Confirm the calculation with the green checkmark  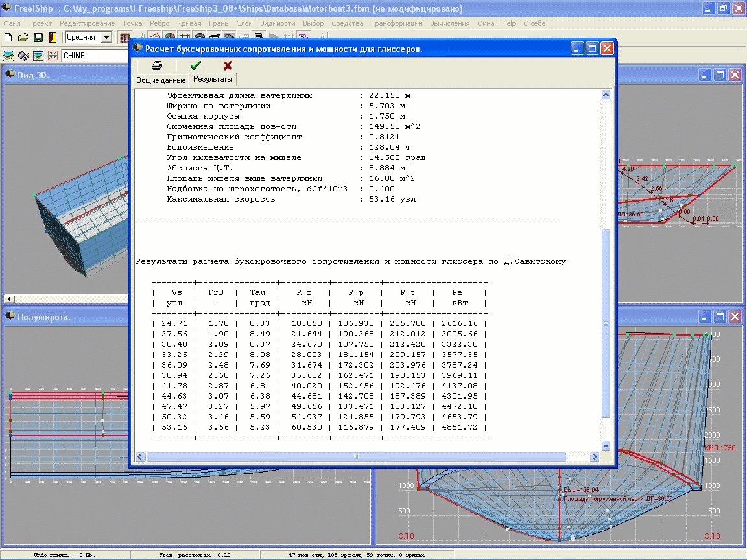pyautogui.click(x=195, y=65)
